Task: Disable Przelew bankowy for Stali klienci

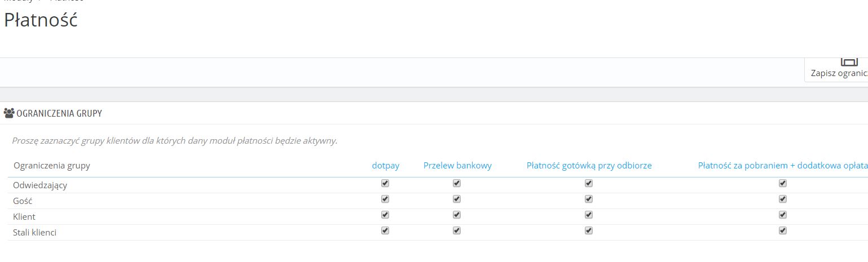Action: (457, 230)
